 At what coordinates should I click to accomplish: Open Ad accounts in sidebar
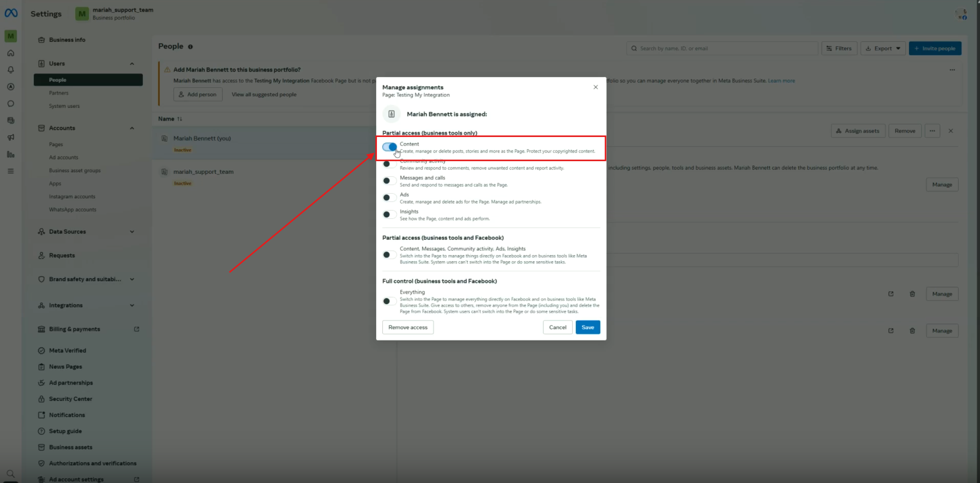pos(63,157)
